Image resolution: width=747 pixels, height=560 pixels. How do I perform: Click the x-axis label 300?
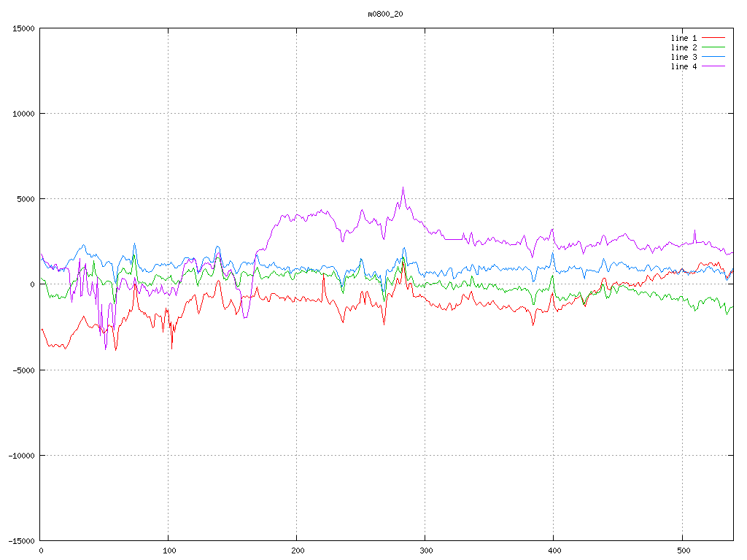[x=426, y=551]
